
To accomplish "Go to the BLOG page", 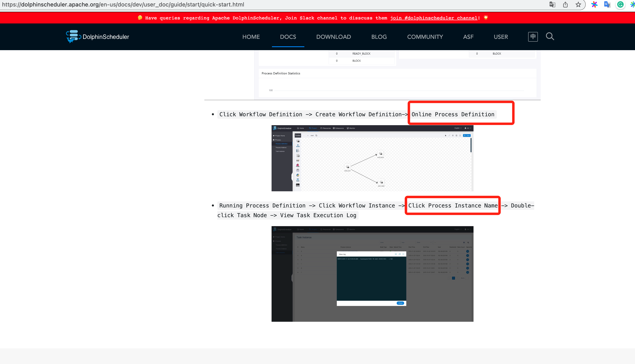I will [379, 37].
